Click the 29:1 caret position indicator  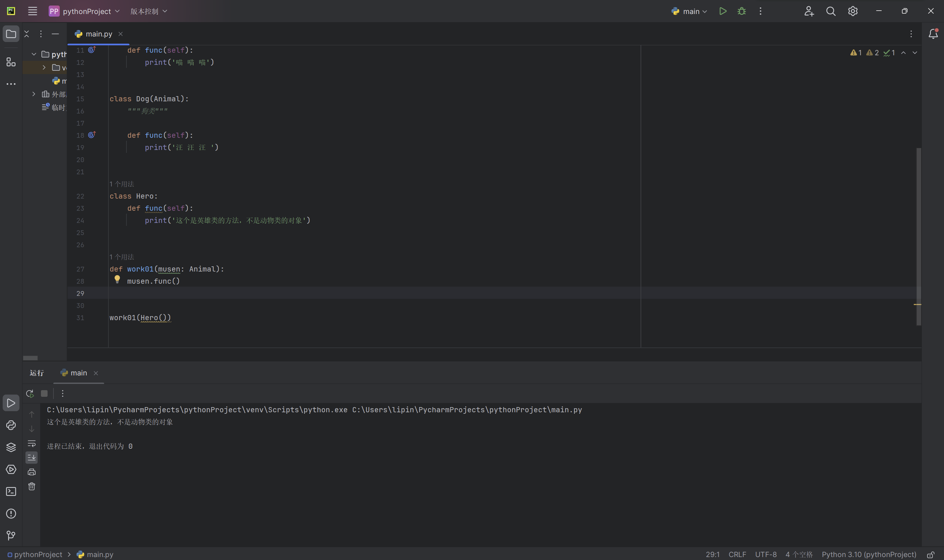[x=712, y=554]
